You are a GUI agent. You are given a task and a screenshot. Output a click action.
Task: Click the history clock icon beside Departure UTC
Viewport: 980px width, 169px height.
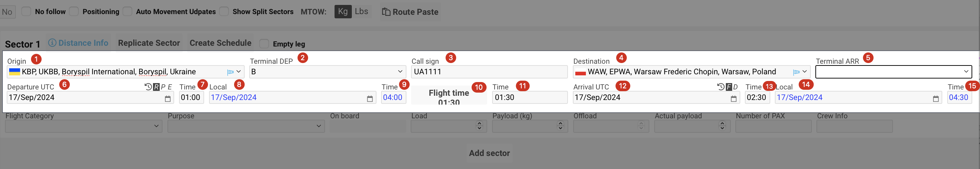(x=148, y=87)
